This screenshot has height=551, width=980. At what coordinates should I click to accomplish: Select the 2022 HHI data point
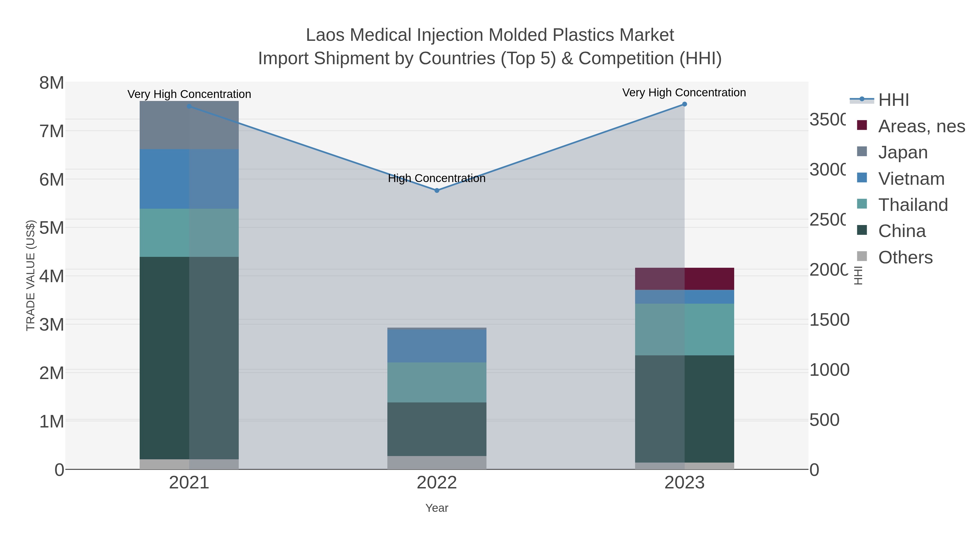(437, 190)
